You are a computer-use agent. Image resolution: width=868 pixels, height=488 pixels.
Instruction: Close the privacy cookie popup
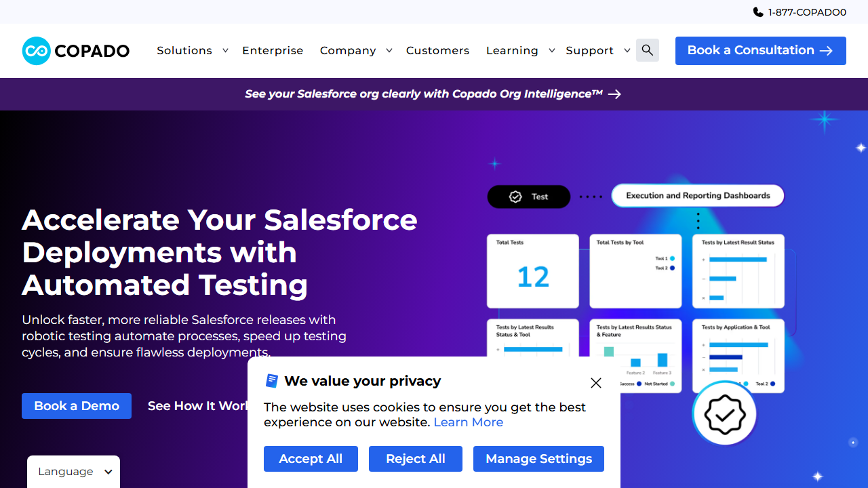(596, 383)
